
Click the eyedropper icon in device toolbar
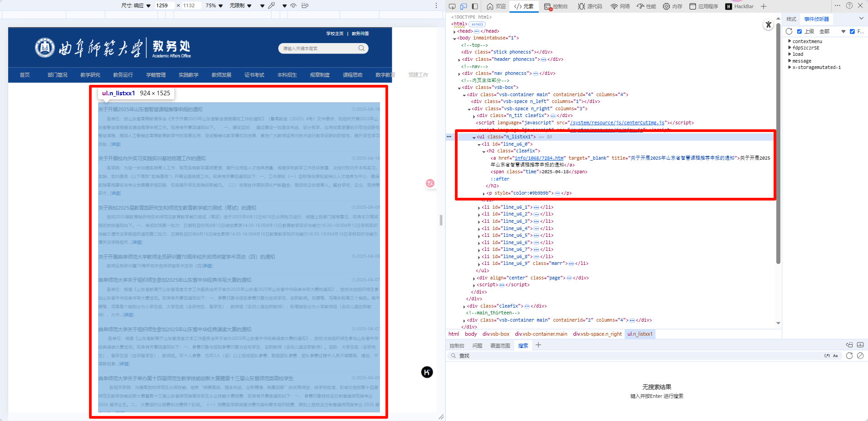[x=271, y=5]
